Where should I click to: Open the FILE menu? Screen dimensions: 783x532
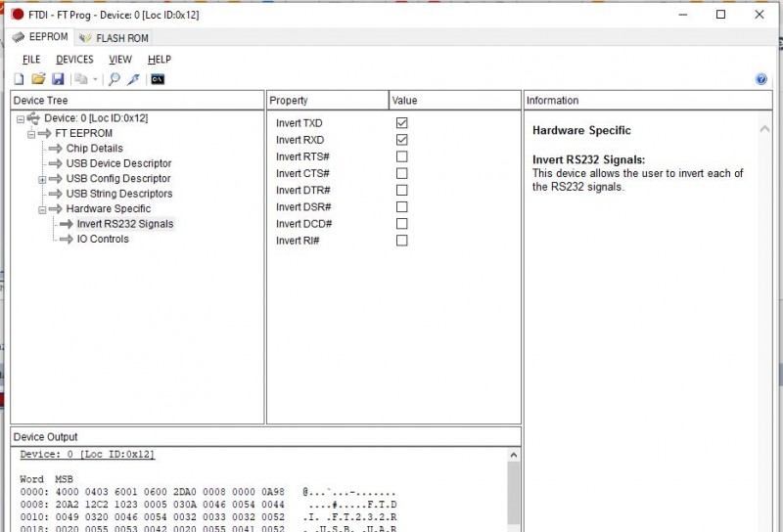tap(31, 60)
